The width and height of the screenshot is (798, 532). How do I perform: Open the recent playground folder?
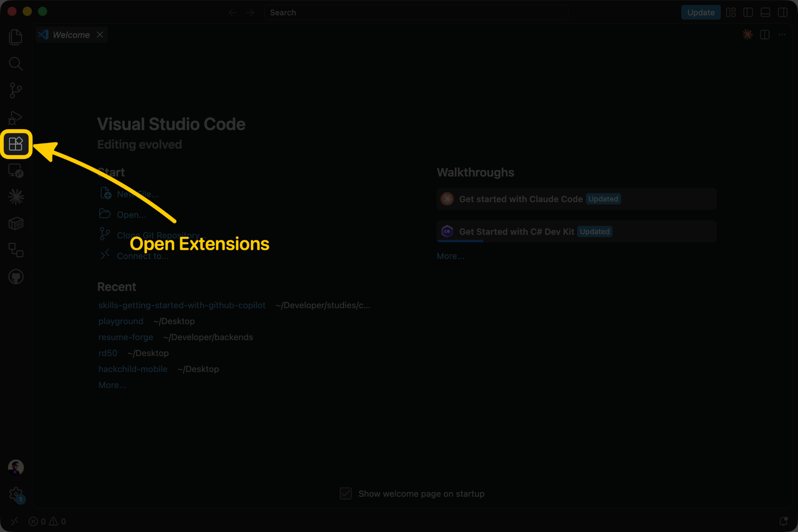point(121,321)
